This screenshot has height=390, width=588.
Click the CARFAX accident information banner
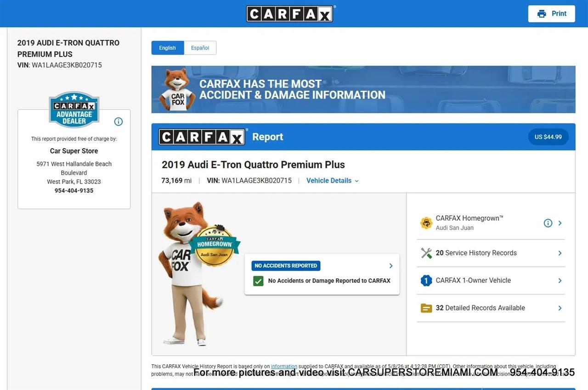363,89
